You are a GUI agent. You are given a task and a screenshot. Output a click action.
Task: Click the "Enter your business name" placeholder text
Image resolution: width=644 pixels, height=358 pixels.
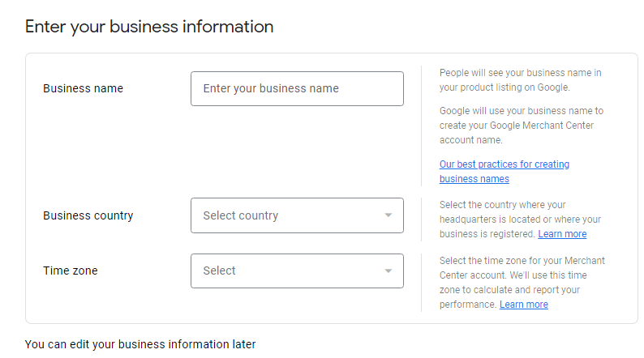pyautogui.click(x=271, y=88)
